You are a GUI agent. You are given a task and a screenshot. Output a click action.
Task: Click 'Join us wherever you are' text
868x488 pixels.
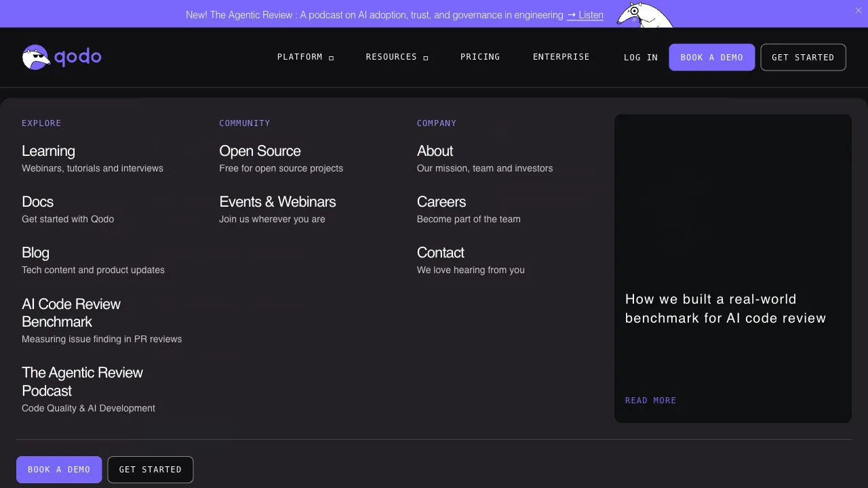tap(272, 219)
